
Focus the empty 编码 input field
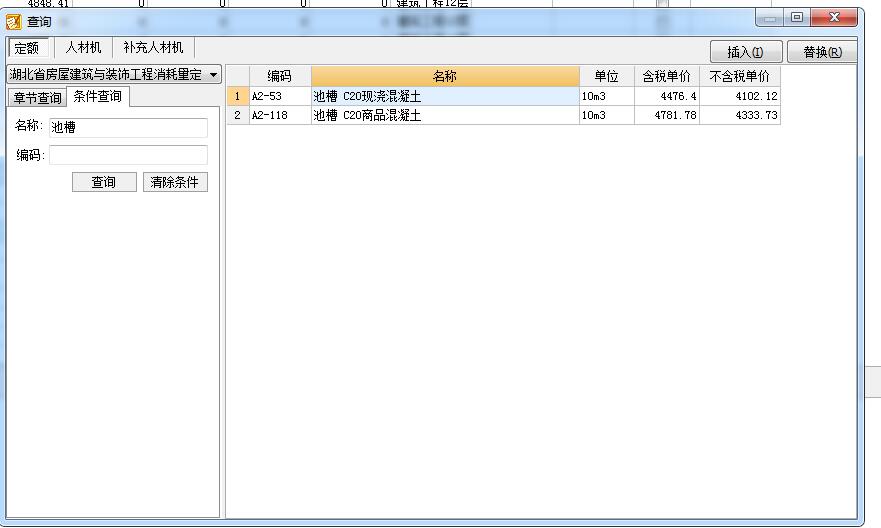128,155
